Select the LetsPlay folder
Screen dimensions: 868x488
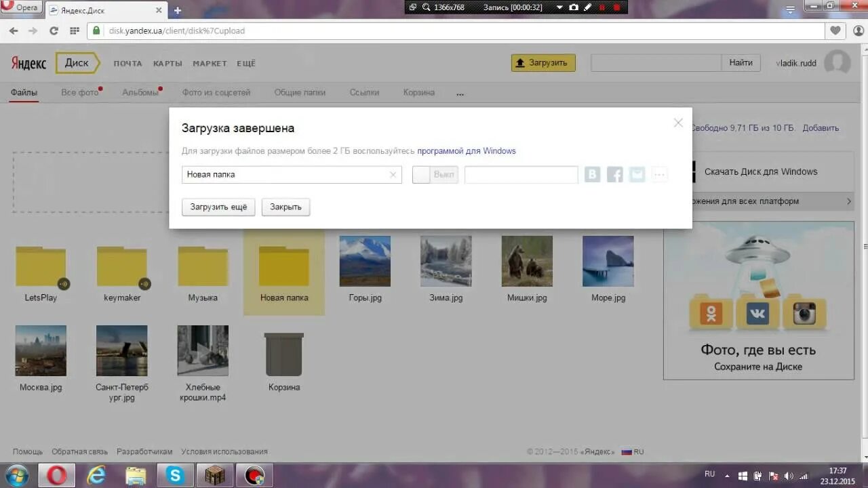tap(41, 267)
